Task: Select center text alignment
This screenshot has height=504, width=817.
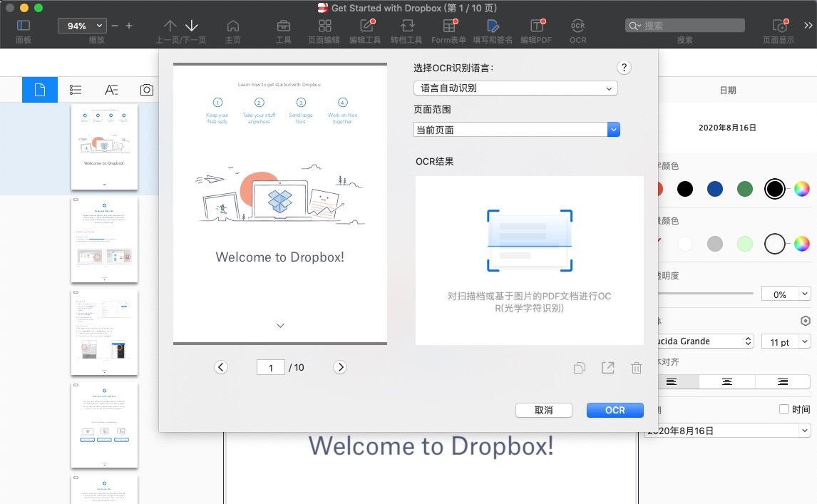Action: pyautogui.click(x=726, y=381)
